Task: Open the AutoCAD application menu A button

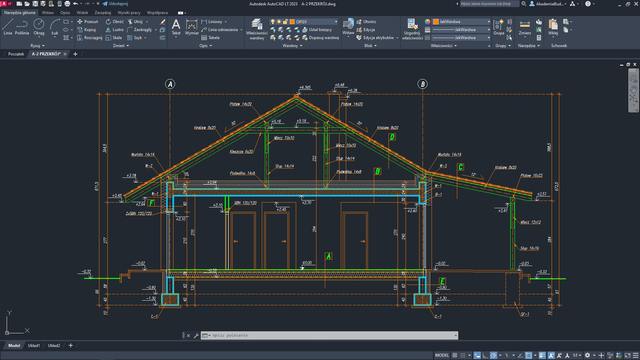Action: (x=4, y=4)
